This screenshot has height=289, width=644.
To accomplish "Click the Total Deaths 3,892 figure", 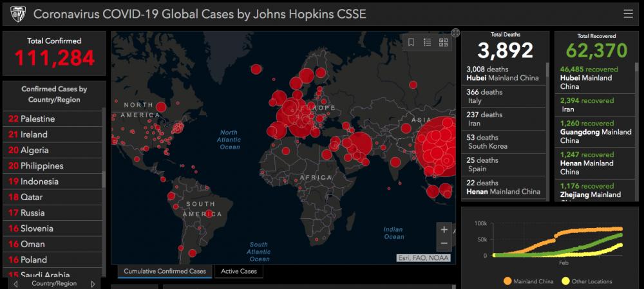I will click(x=505, y=50).
